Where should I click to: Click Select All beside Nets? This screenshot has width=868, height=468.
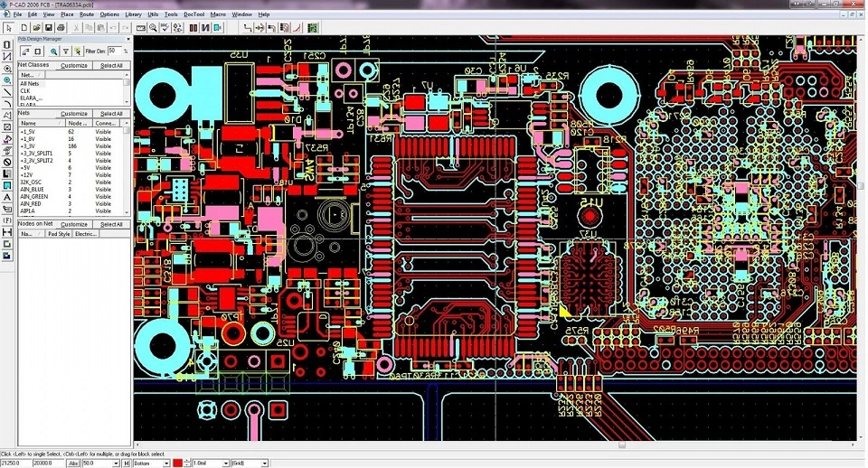click(111, 114)
